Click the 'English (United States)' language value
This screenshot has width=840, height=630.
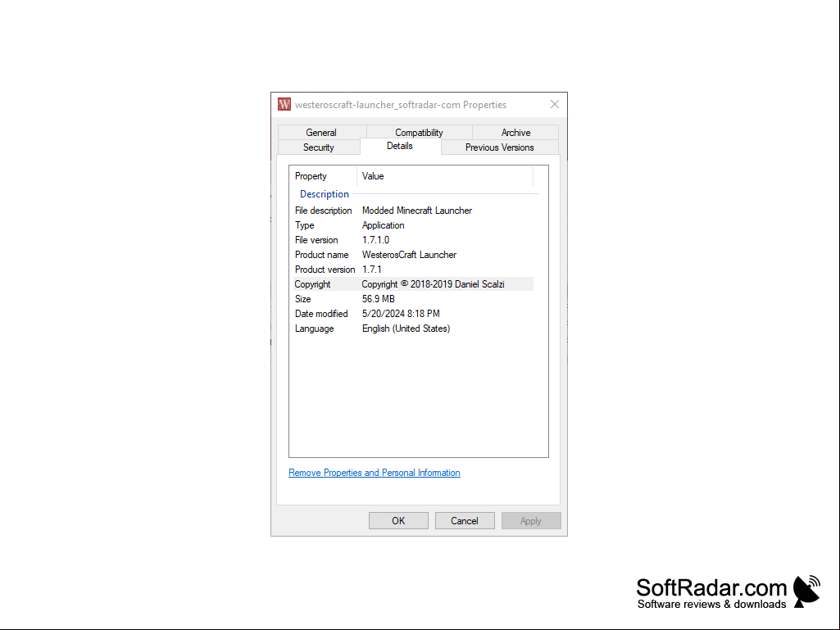point(406,329)
